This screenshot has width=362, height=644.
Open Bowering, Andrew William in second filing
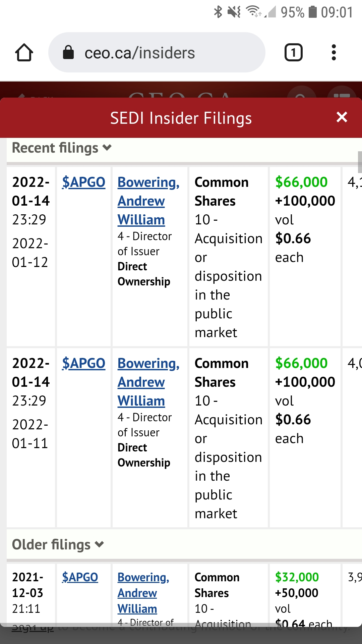tap(148, 382)
